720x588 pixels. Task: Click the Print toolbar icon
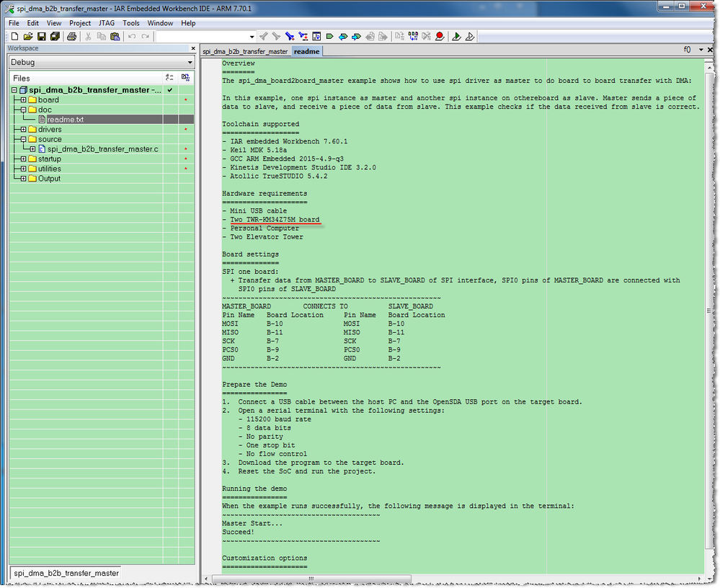(71, 36)
